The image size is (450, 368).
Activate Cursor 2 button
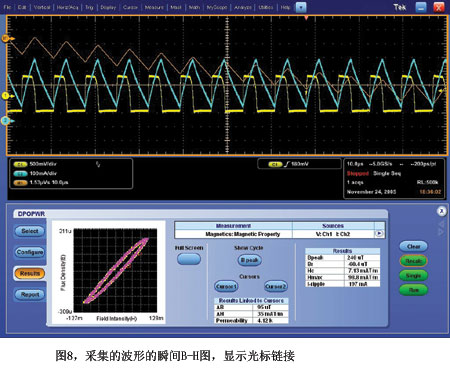click(275, 286)
